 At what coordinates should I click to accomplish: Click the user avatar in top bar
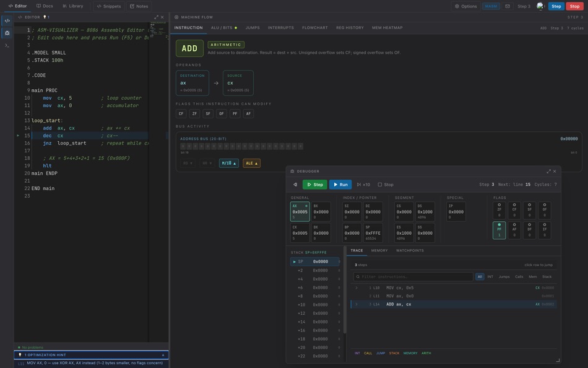coord(540,6)
